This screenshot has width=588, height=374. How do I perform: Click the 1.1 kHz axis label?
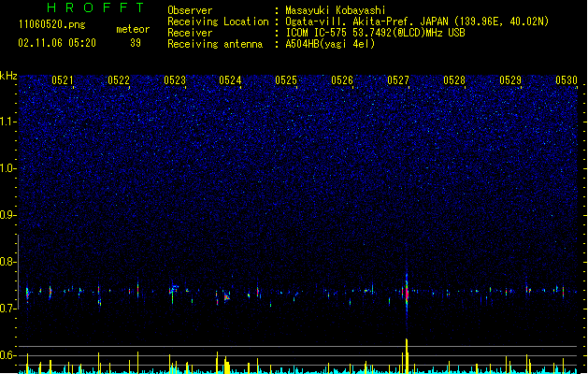[x=8, y=122]
